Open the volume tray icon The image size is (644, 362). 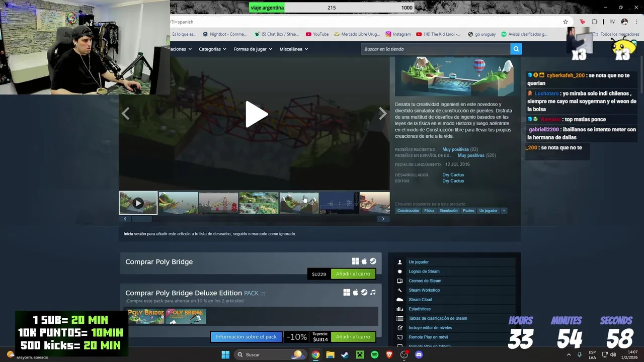tap(613, 354)
